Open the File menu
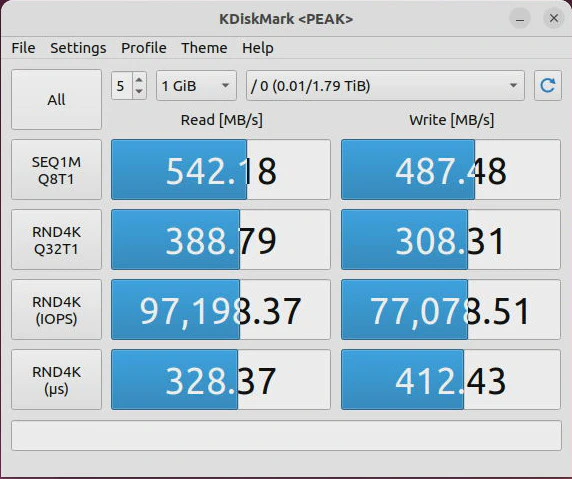The width and height of the screenshot is (572, 479). click(x=23, y=48)
